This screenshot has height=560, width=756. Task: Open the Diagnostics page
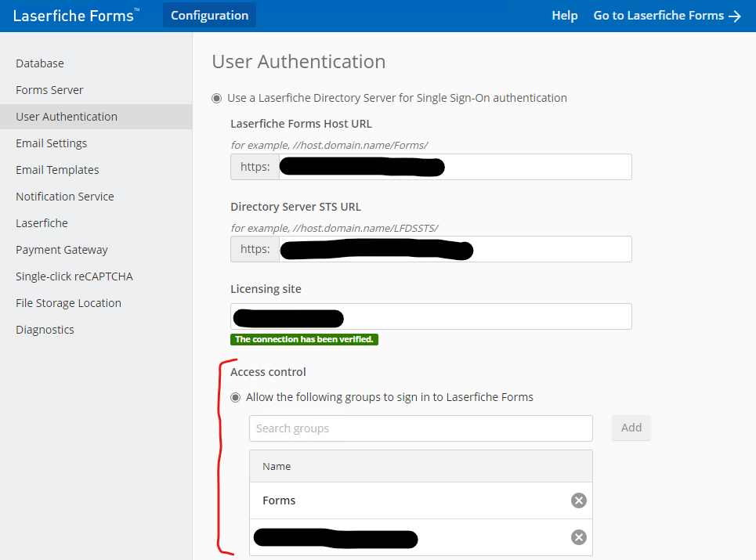point(45,330)
